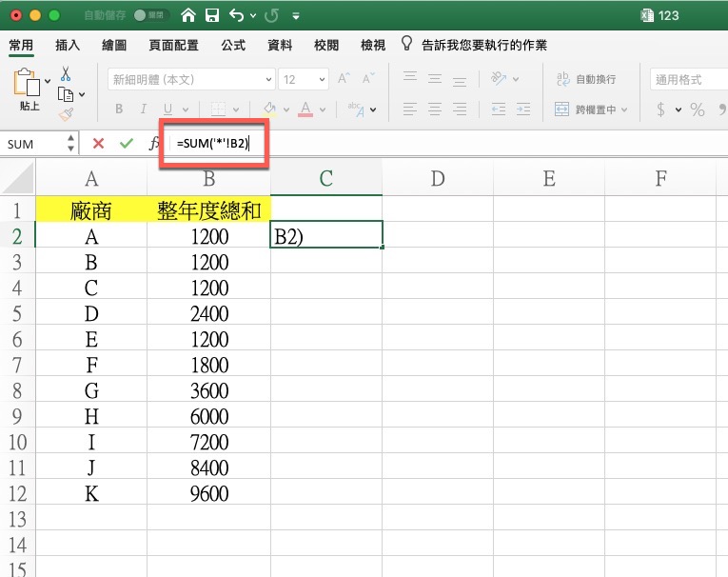Confirm formula with the green checkmark
Image resolution: width=728 pixels, height=577 pixels.
126,143
